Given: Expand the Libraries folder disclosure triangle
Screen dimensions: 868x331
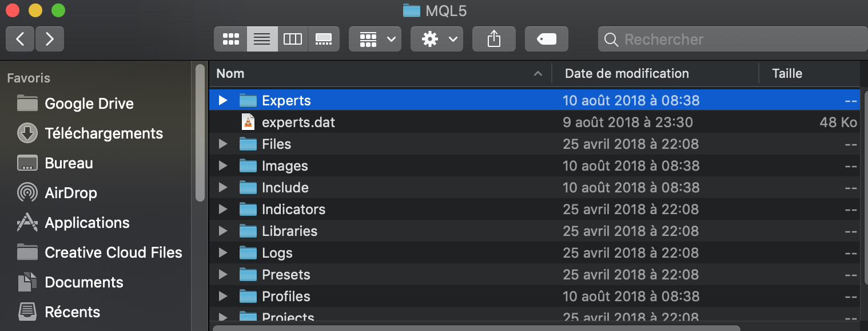Looking at the screenshot, I should [x=223, y=231].
